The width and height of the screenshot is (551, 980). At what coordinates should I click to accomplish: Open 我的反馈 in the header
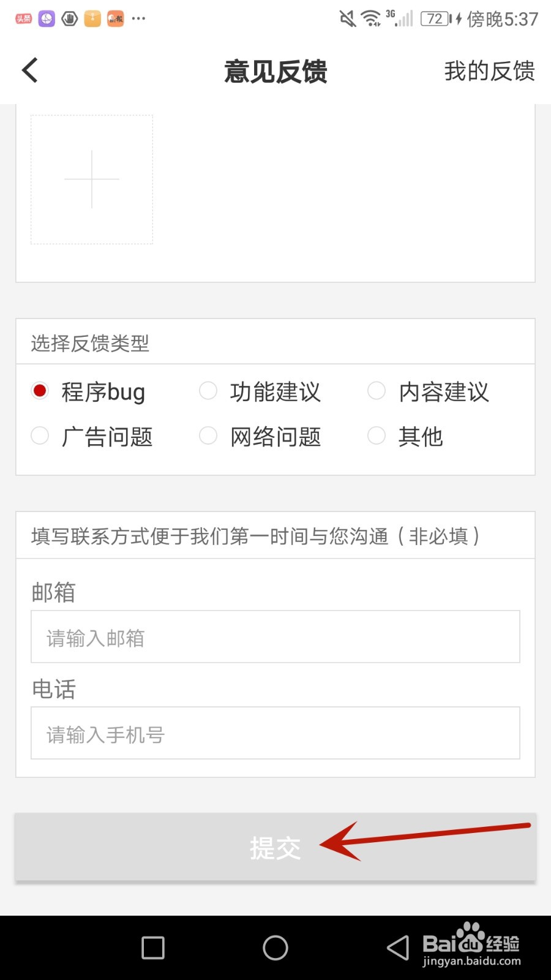pyautogui.click(x=489, y=71)
